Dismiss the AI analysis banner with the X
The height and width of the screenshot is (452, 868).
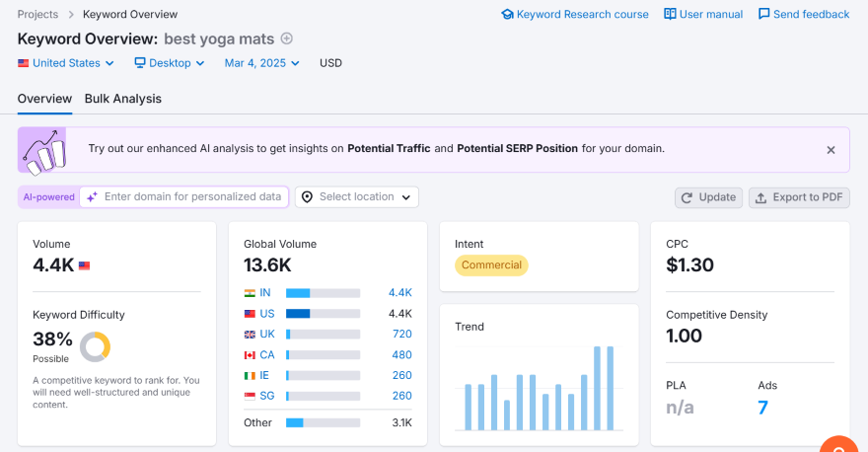(831, 150)
